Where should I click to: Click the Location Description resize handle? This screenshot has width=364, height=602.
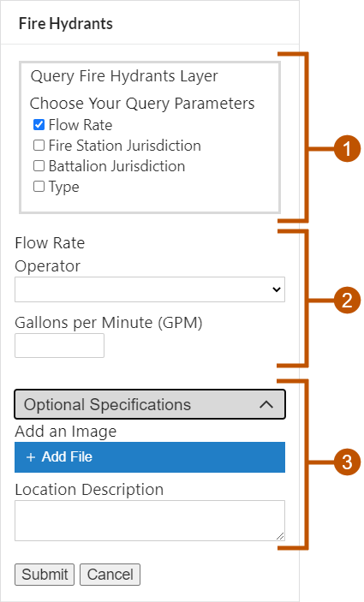pyautogui.click(x=280, y=536)
